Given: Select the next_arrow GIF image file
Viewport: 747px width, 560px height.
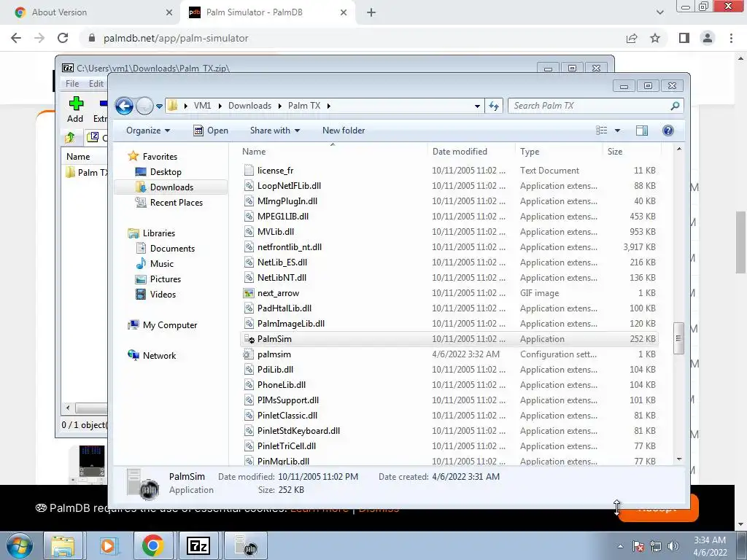Looking at the screenshot, I should point(449,293).
